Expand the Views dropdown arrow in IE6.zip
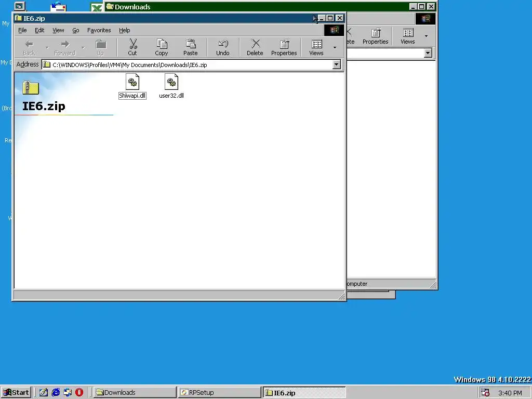 tap(335, 47)
